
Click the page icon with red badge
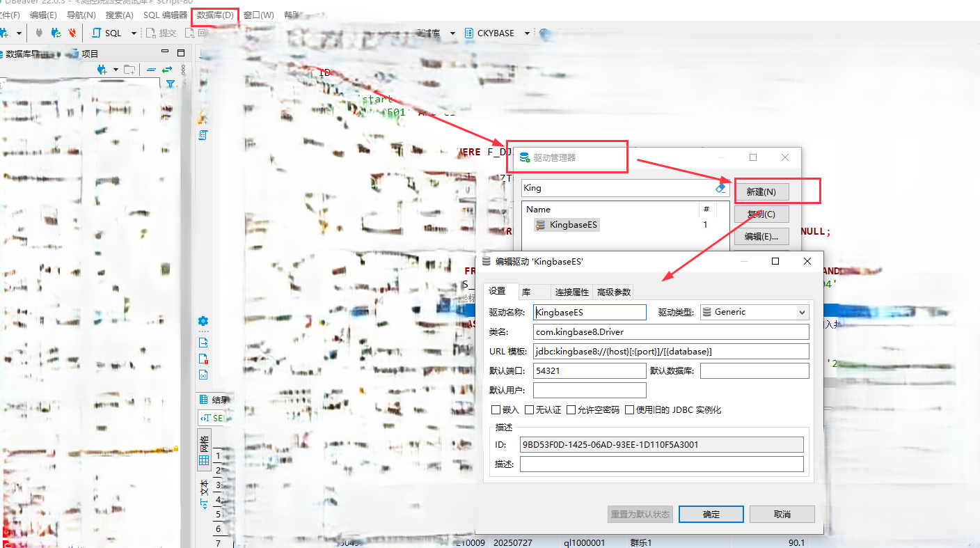tap(203, 359)
